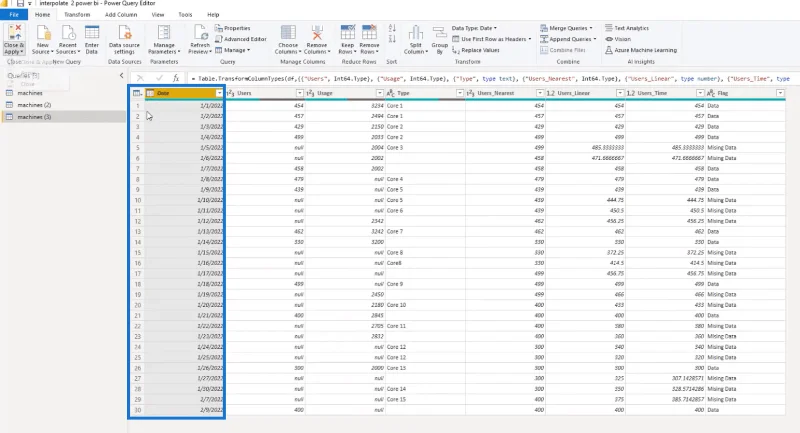Switch to the Transform ribbon tab

pyautogui.click(x=77, y=15)
